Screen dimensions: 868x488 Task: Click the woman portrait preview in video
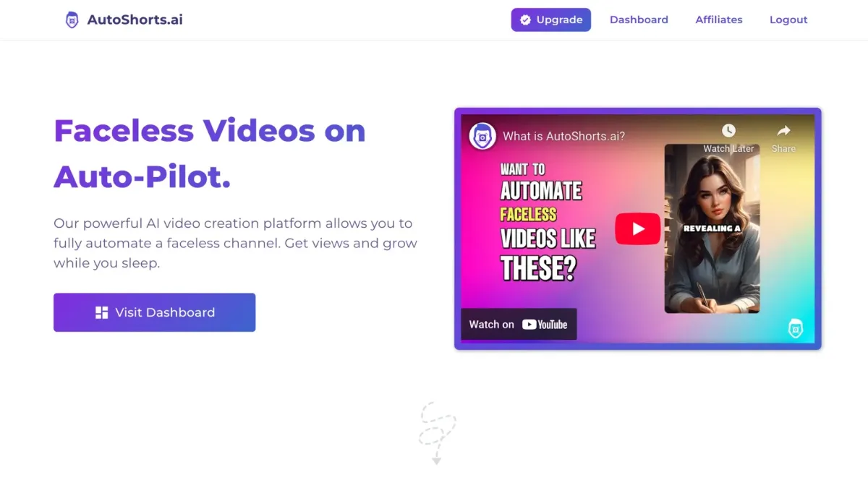712,228
